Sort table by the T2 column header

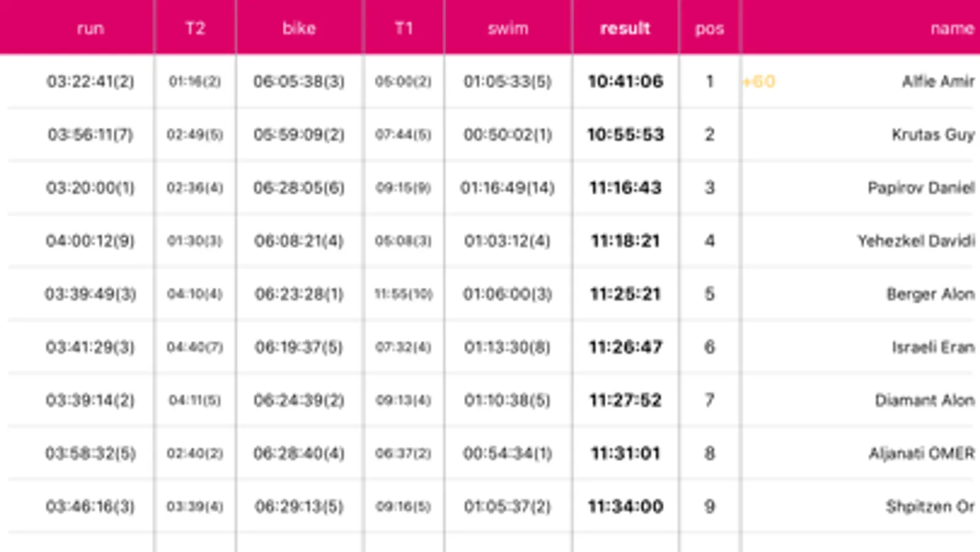(x=195, y=28)
